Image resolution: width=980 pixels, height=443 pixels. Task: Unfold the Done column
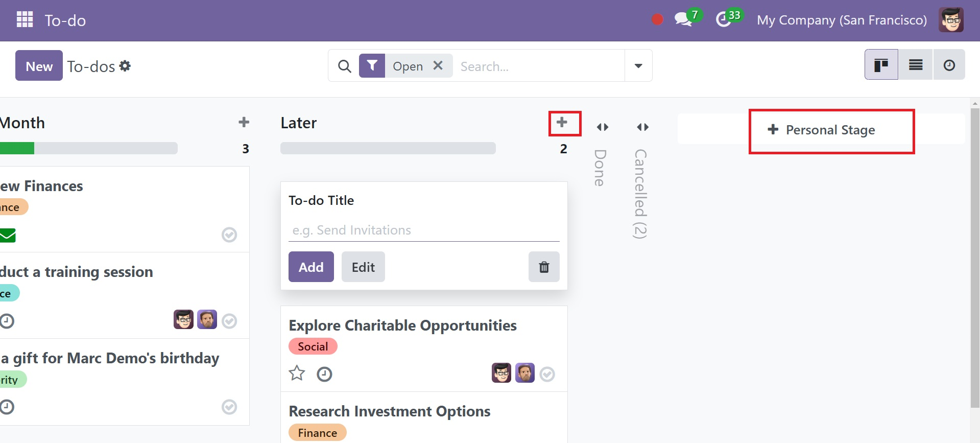point(603,127)
